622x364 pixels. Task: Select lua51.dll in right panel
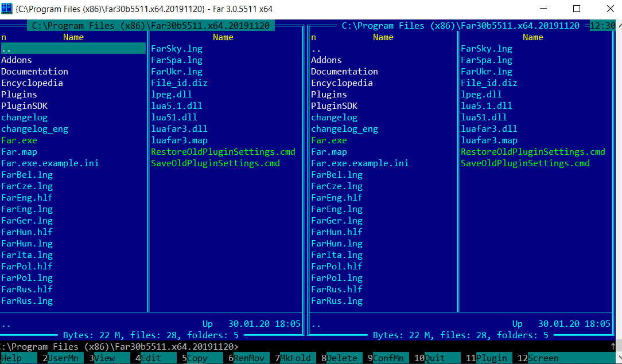point(484,118)
